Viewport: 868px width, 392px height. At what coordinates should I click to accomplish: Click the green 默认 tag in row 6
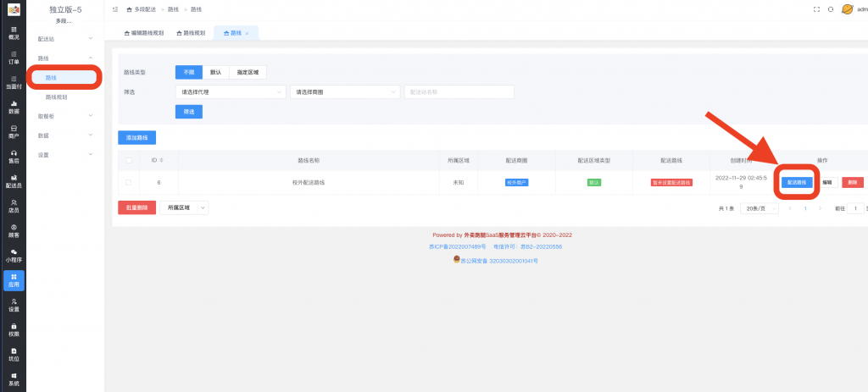(594, 183)
